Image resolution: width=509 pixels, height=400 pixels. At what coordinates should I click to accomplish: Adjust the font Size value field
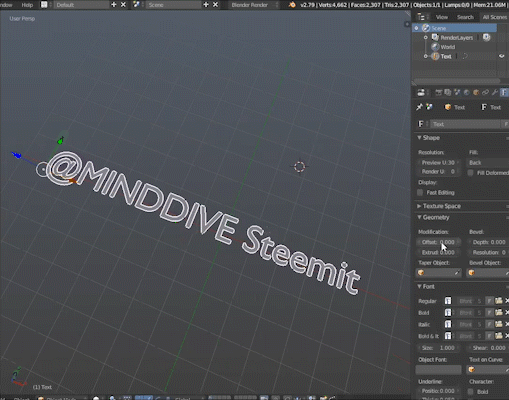pyautogui.click(x=438, y=348)
